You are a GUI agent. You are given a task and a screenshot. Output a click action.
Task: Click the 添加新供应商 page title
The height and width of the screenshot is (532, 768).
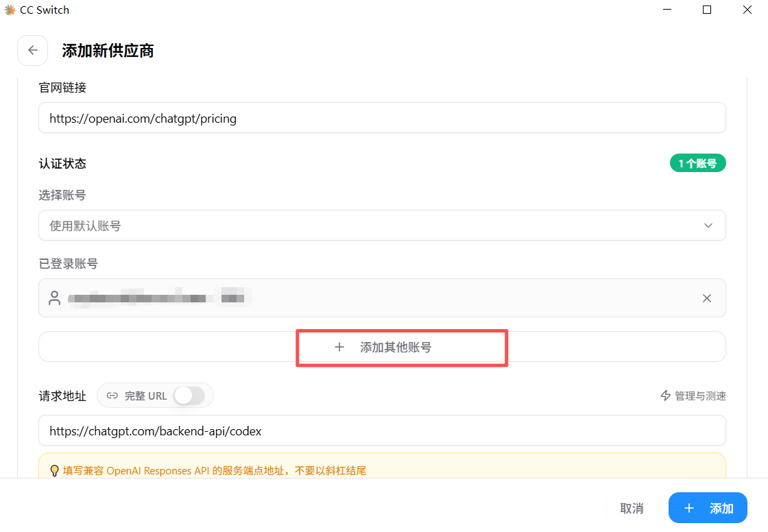pos(108,51)
